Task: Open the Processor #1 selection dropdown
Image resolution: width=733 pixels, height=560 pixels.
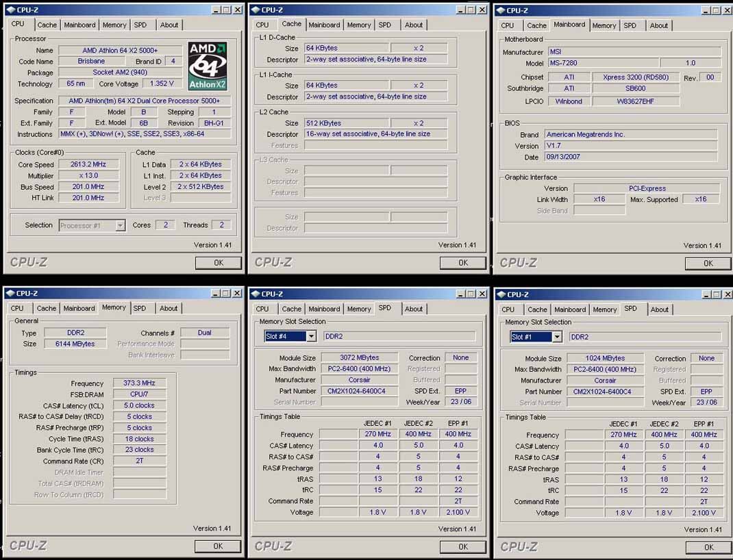Action: pos(120,226)
